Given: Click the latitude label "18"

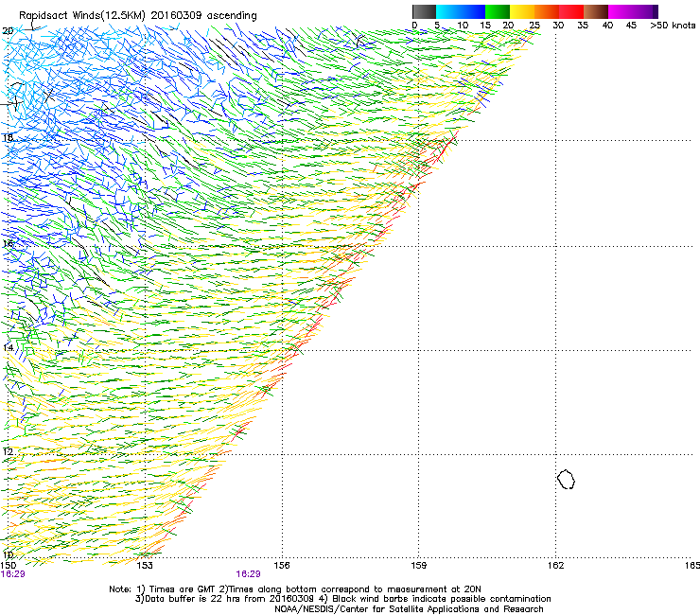Looking at the screenshot, I should [8, 137].
